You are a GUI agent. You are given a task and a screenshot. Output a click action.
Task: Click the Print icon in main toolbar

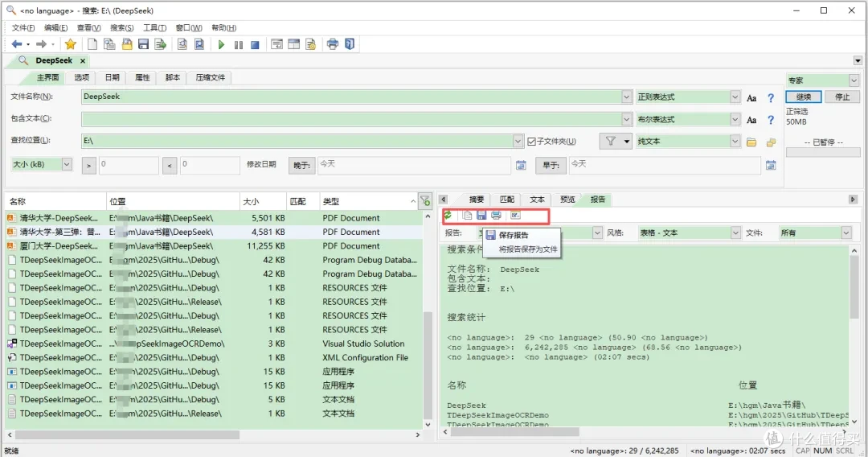(x=332, y=44)
